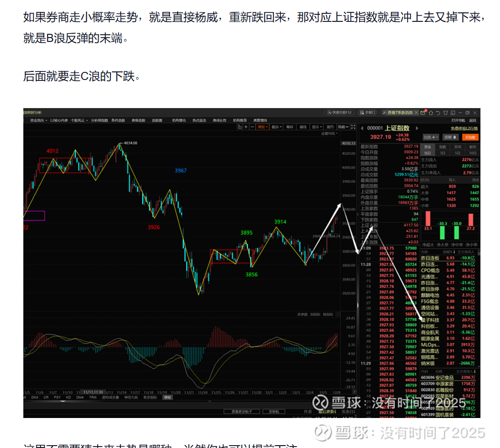Open the 更多指标 indicator option
The width and height of the screenshot is (500, 448).
[x=150, y=398]
